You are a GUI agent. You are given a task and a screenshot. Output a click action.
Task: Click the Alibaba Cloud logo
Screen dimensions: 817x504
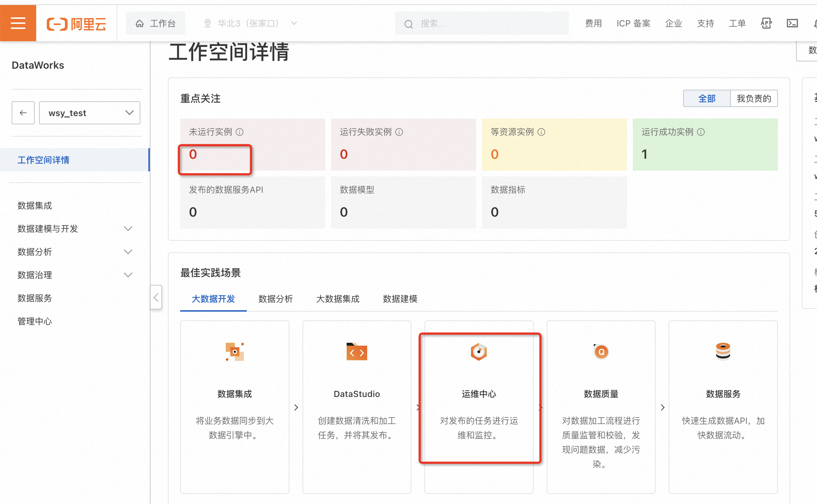click(x=76, y=24)
